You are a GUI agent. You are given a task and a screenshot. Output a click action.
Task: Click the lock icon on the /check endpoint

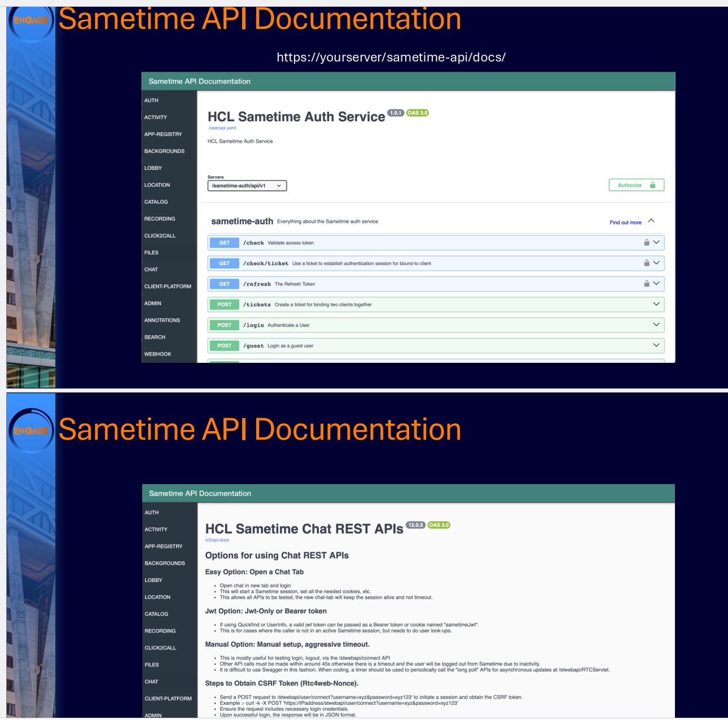(x=647, y=243)
